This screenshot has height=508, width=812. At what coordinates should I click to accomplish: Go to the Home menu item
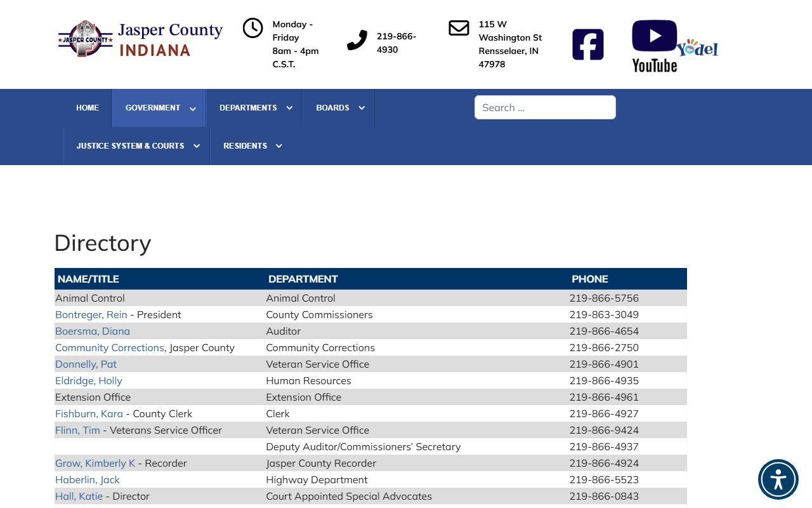pyautogui.click(x=88, y=108)
